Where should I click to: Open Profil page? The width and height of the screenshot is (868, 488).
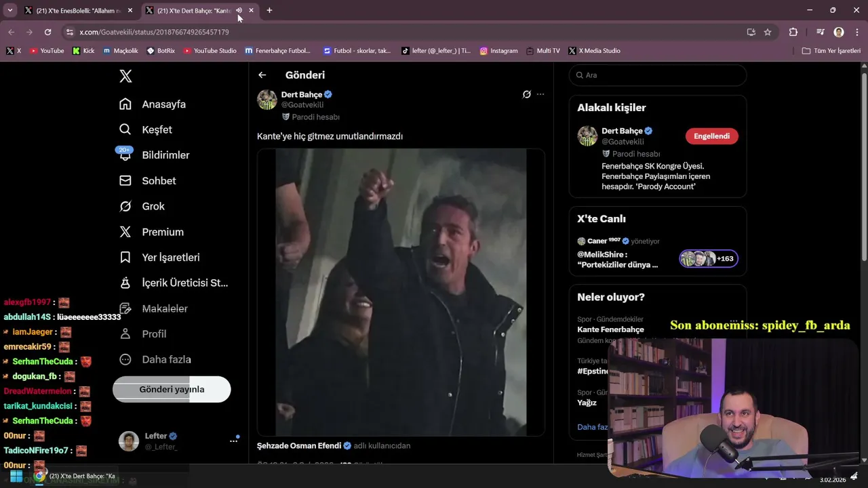142,333
